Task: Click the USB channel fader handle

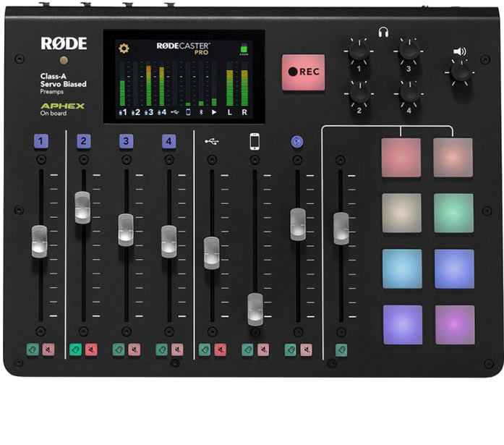Action: [211, 253]
